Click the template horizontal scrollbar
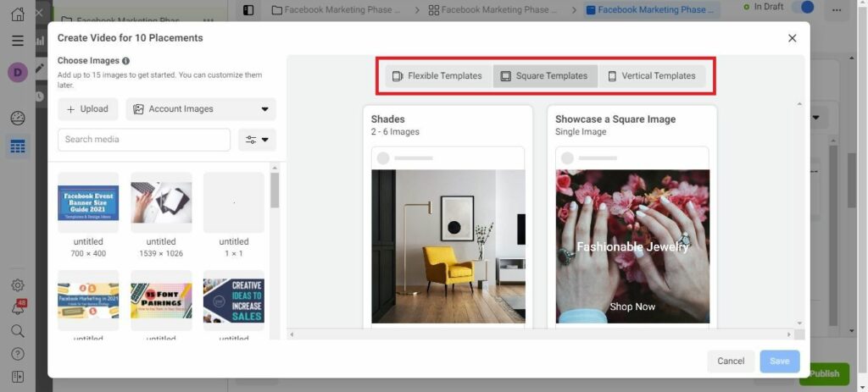Viewport: 868px width, 392px height. (x=540, y=334)
